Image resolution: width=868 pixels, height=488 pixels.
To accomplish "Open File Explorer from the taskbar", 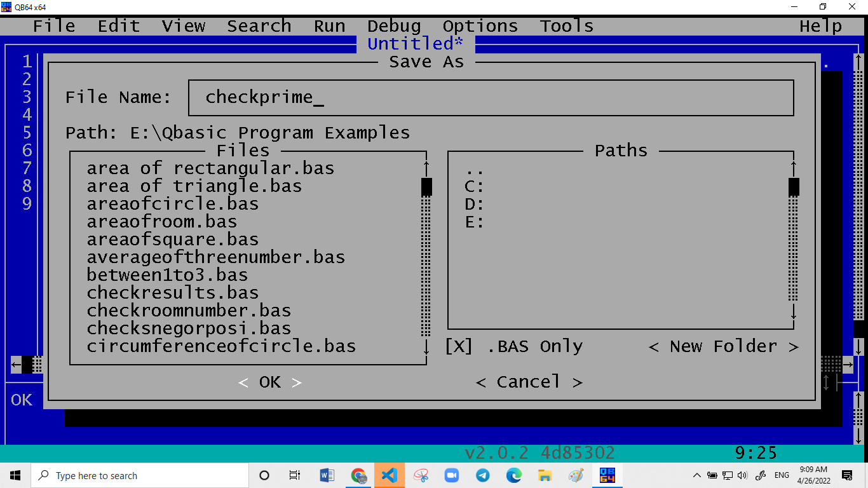I will pyautogui.click(x=545, y=475).
